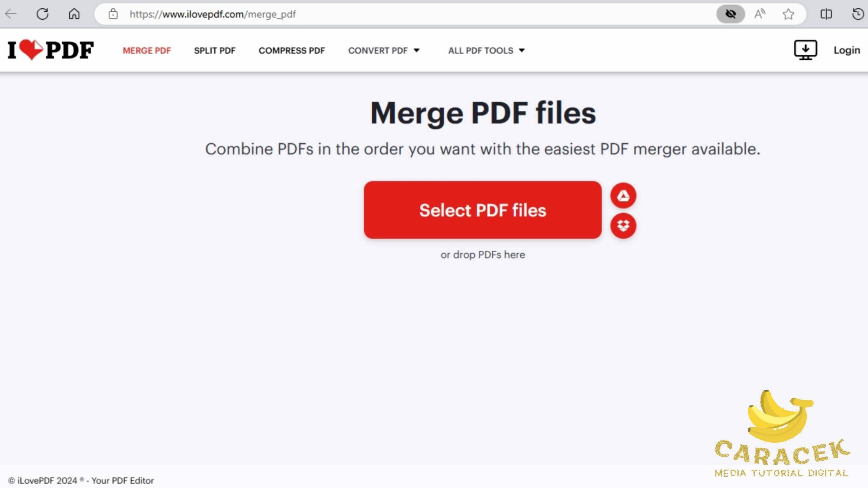
Task: Click the Google Drive upload icon
Action: [x=623, y=195]
